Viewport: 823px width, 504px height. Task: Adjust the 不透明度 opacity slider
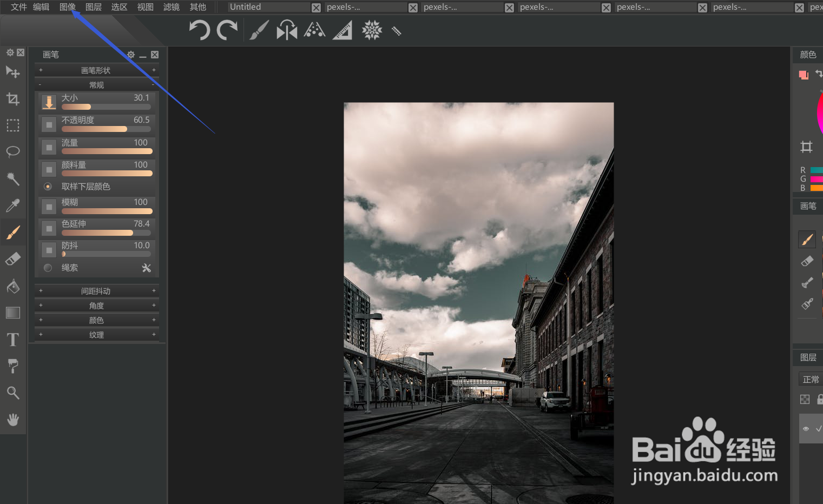pyautogui.click(x=106, y=129)
